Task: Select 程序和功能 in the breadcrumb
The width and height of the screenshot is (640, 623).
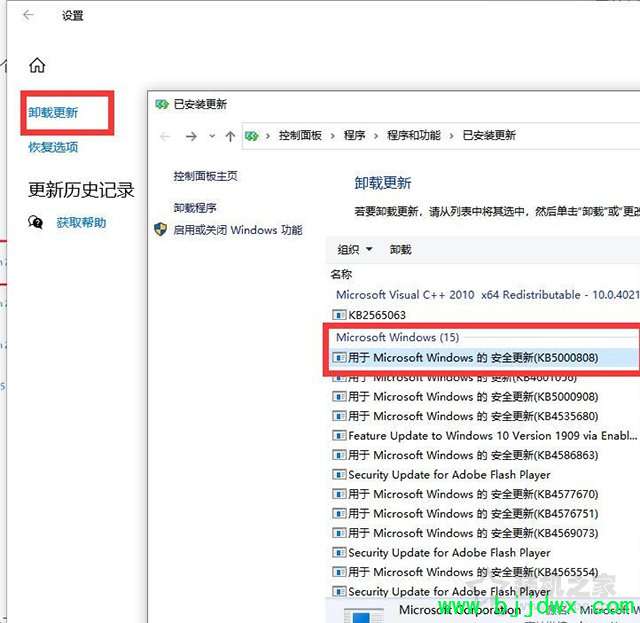Action: (414, 135)
